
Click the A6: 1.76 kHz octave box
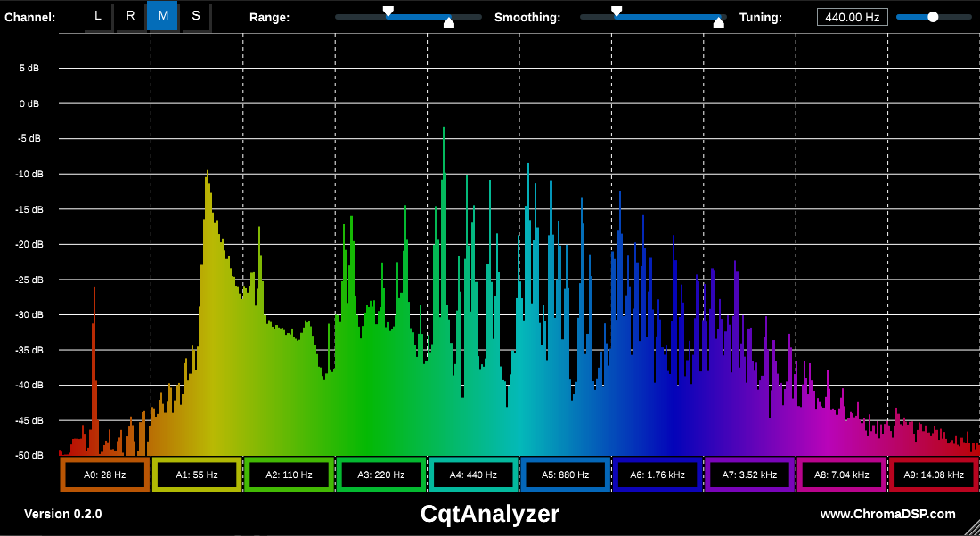tap(657, 475)
